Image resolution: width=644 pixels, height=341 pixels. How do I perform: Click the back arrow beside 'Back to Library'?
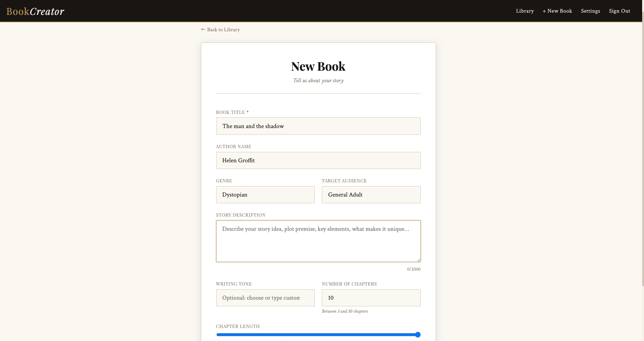pyautogui.click(x=203, y=29)
